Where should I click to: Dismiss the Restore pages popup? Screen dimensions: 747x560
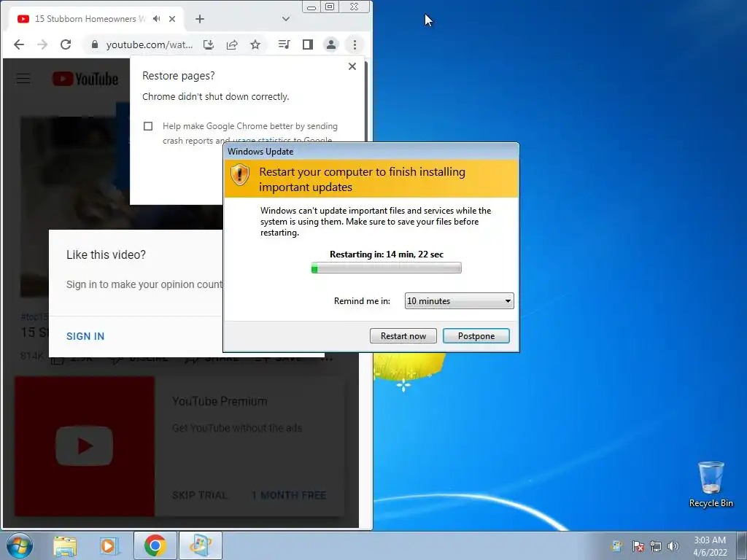coord(352,66)
